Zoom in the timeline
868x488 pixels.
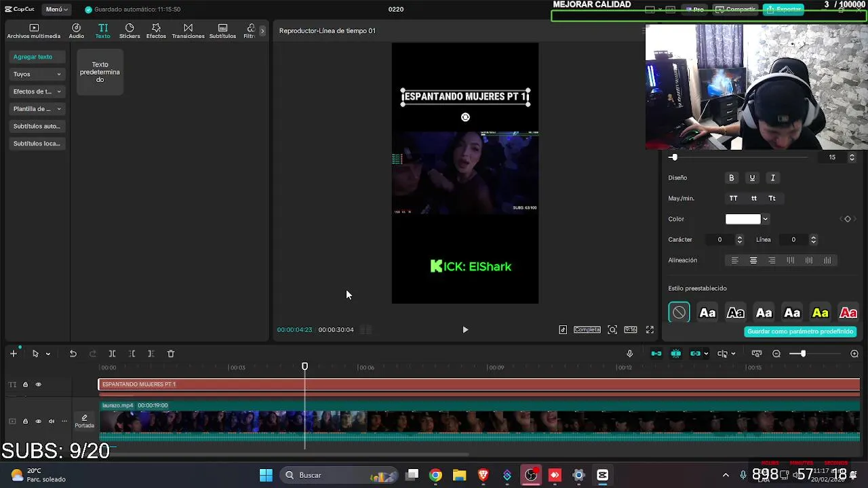[x=854, y=354]
